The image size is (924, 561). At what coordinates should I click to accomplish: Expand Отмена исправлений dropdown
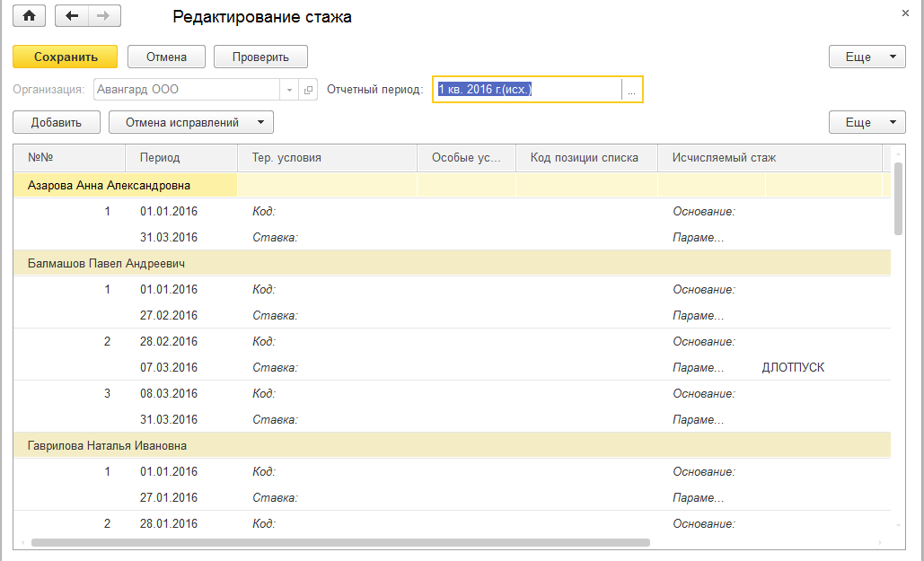260,122
